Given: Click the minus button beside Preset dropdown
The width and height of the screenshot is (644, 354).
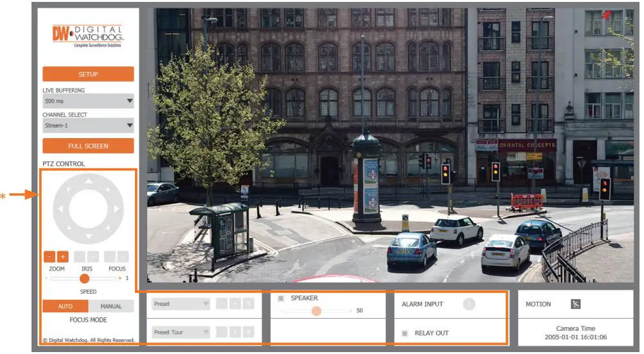Looking at the screenshot, I should (222, 304).
